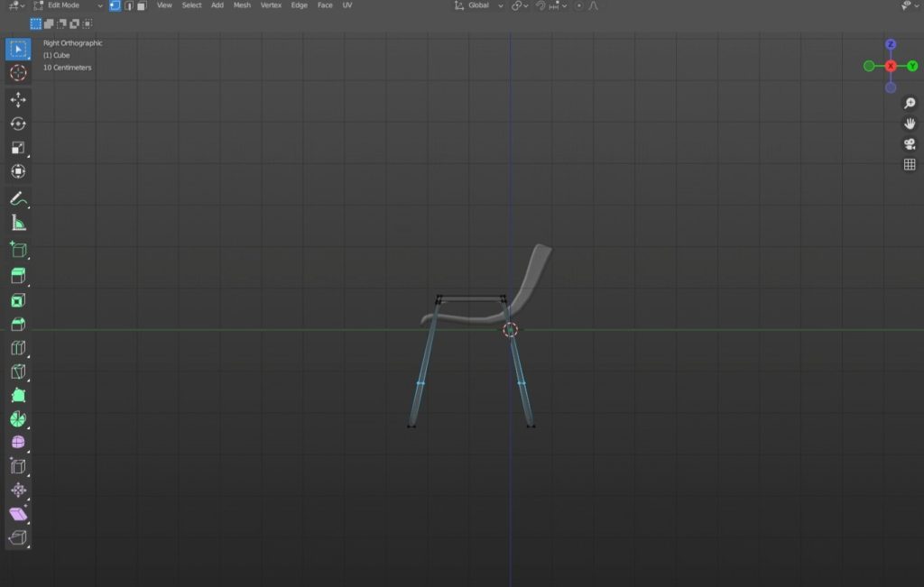Screen dimensions: 924x587
Task: Click the green Y axis on gizmo
Action: 912,66
